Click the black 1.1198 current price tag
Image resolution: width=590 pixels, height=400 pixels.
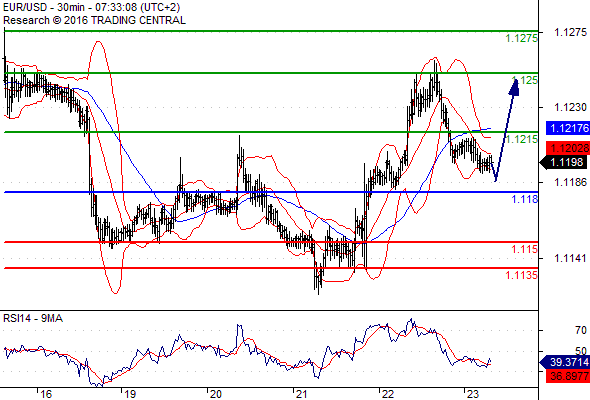(564, 163)
